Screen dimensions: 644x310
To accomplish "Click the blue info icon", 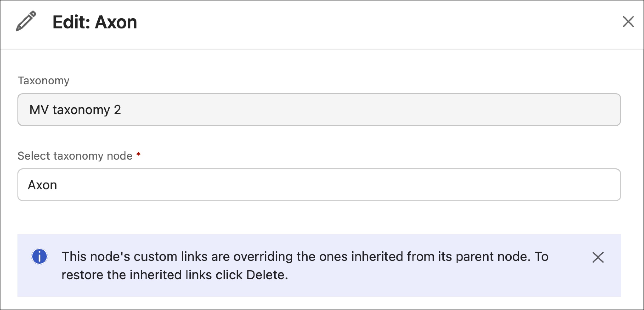I will (40, 256).
